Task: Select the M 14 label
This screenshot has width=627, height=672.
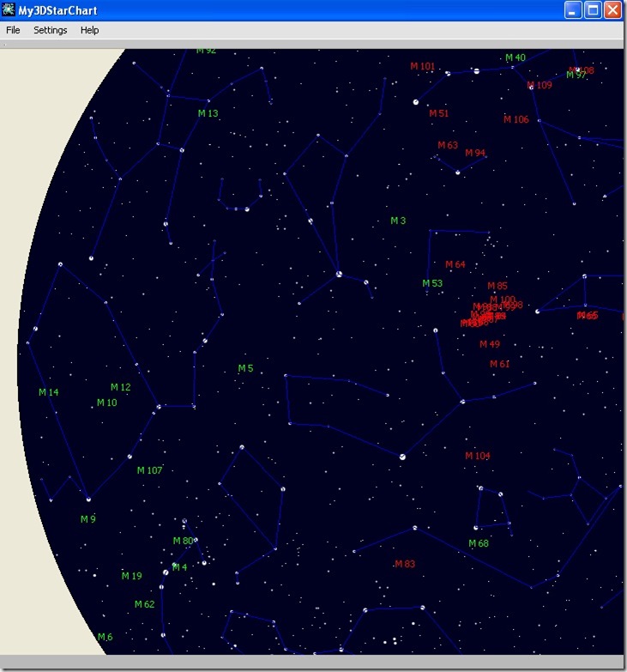Action: tap(48, 391)
